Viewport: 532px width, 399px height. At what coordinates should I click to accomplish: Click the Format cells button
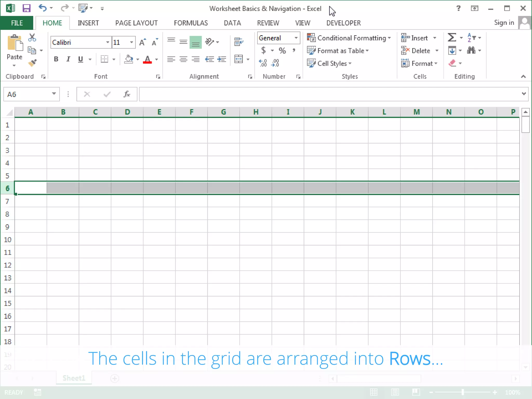click(420, 63)
